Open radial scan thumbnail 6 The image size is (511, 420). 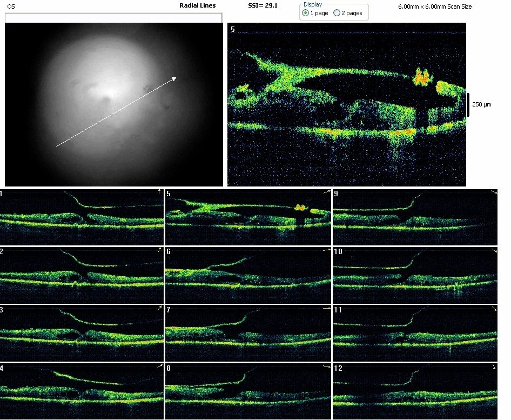(x=248, y=275)
